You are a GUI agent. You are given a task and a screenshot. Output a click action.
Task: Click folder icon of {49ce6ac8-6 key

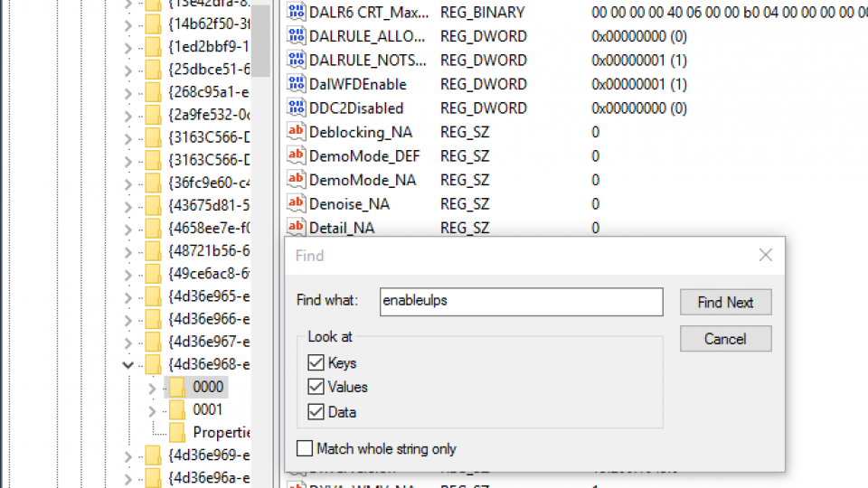click(x=153, y=274)
